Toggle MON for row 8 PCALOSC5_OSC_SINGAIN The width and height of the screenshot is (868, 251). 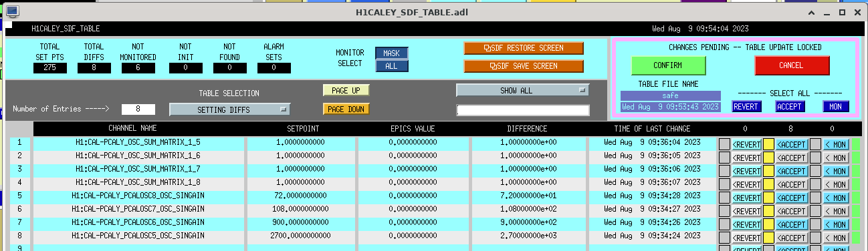coord(836,238)
